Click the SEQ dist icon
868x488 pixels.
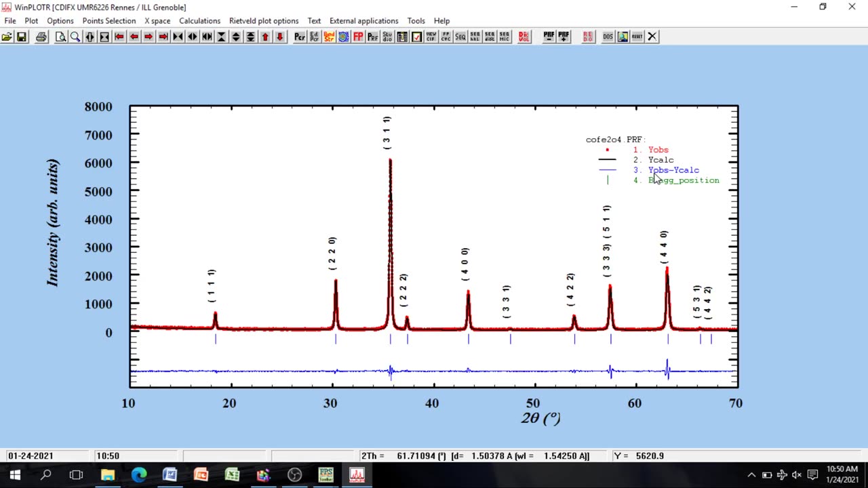click(x=490, y=37)
